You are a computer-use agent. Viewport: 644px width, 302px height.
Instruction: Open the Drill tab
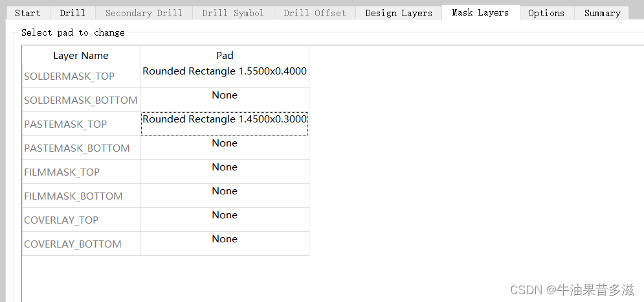72,13
